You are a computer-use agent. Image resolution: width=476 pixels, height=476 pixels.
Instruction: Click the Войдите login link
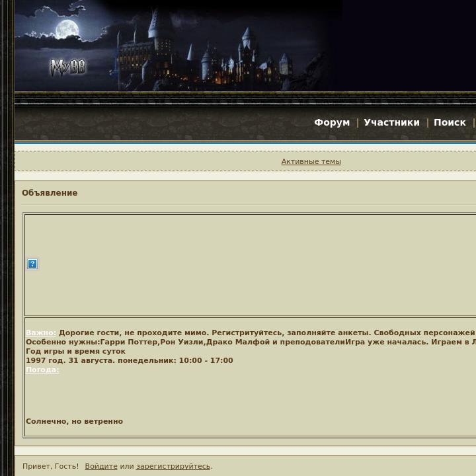pos(101,466)
